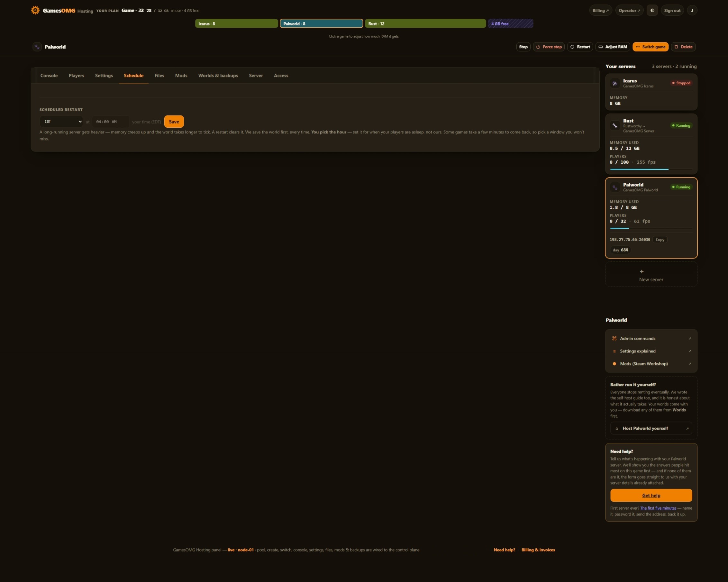Open the Operator link in header
Viewport: 728px width, 582px height.
pyautogui.click(x=629, y=11)
